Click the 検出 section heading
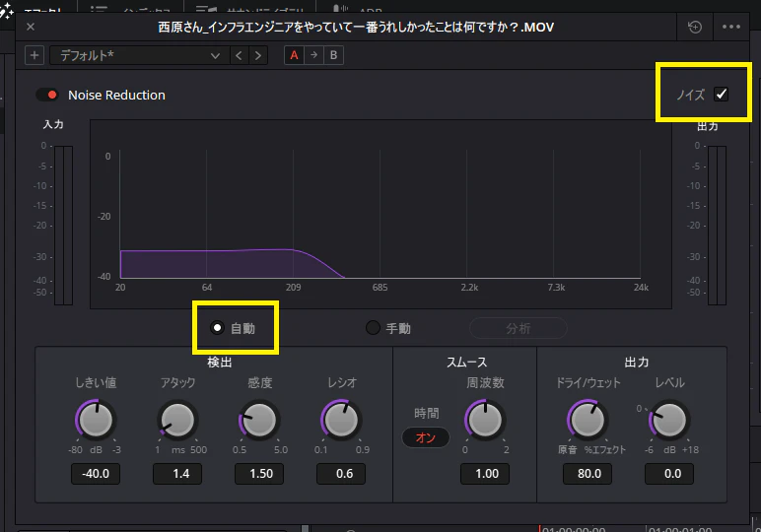 [220, 363]
